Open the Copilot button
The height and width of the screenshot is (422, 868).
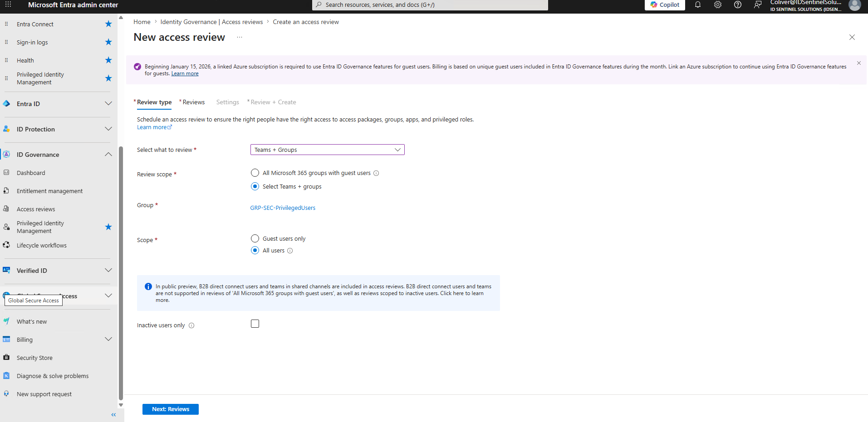[665, 5]
